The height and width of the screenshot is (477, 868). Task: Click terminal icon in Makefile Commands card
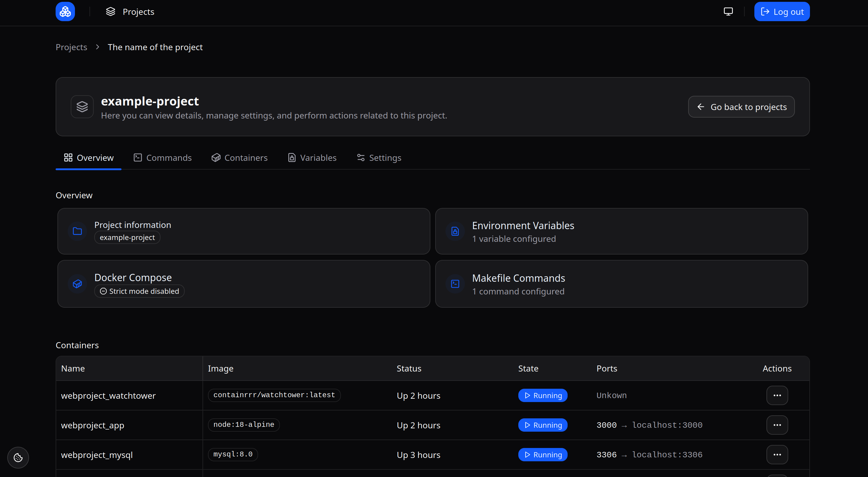[x=455, y=284]
